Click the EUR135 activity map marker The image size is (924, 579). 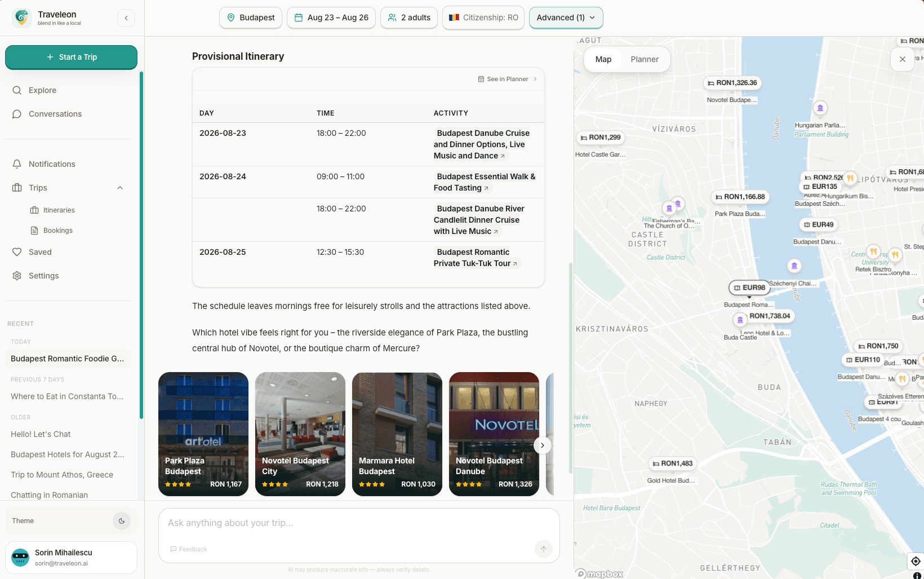pos(820,187)
